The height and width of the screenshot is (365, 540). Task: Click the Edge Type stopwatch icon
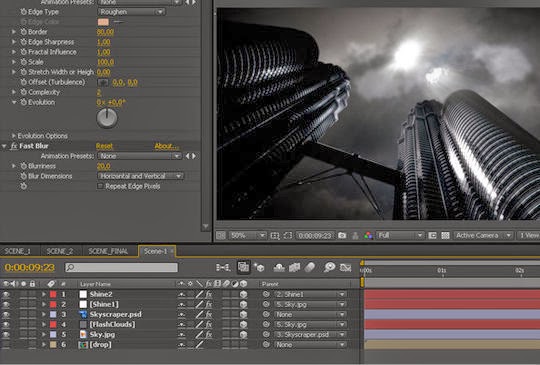23,12
